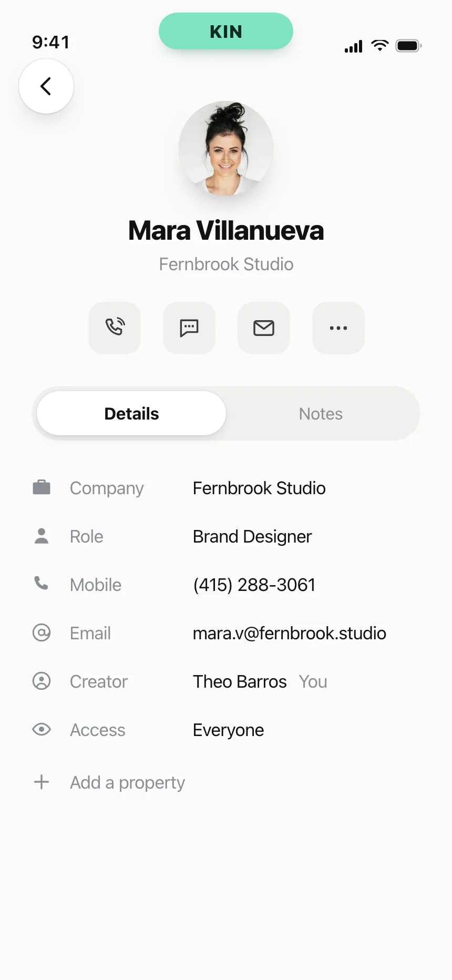The image size is (452, 980).
Task: Switch to the Notes tab
Action: [321, 414]
